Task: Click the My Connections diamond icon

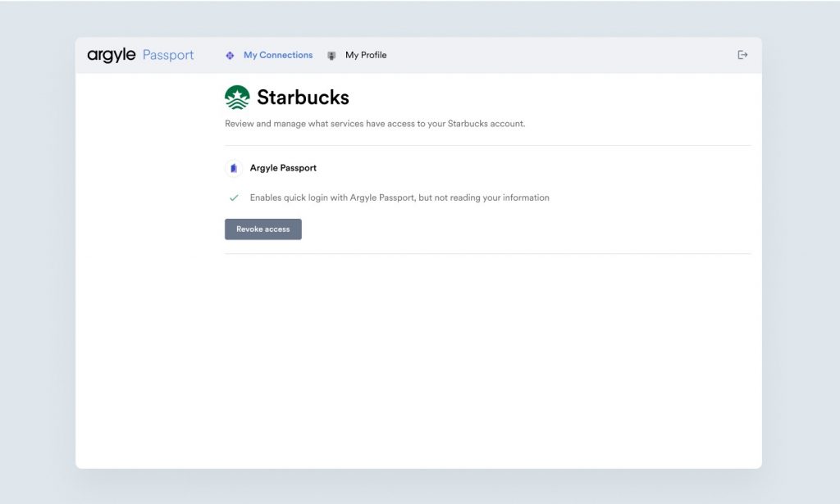Action: click(230, 56)
